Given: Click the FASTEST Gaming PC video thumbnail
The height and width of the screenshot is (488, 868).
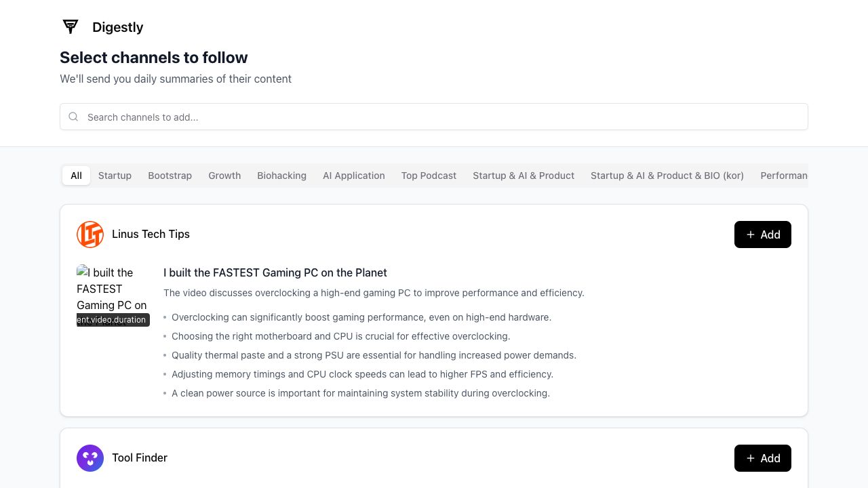Looking at the screenshot, I should click(x=113, y=296).
